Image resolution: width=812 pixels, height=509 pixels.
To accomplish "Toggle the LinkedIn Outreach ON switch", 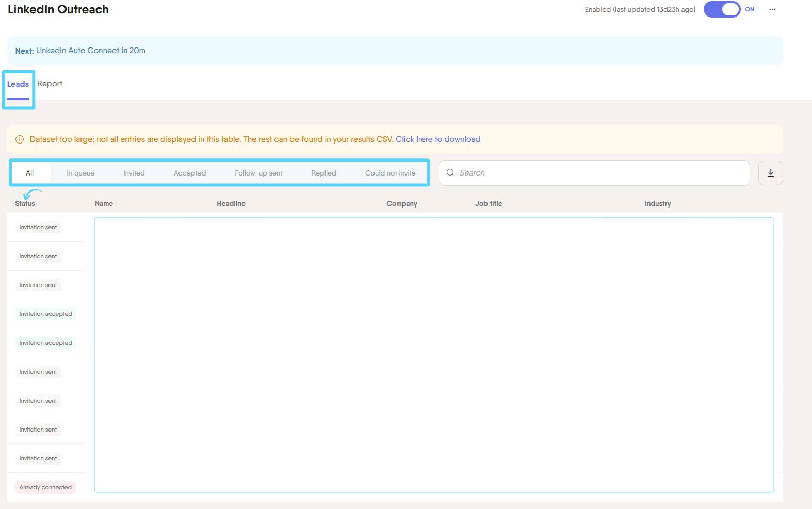I will [722, 9].
